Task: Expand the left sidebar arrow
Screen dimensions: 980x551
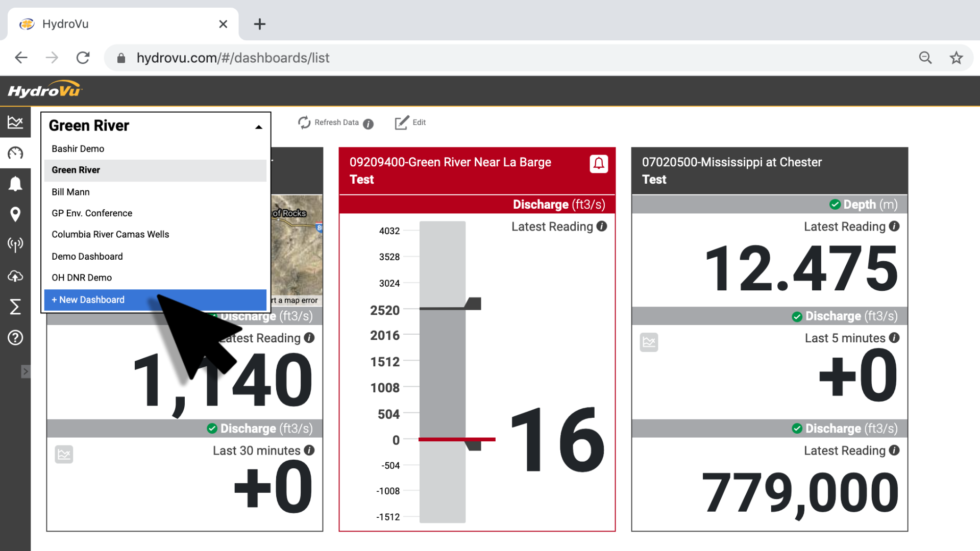Action: (x=25, y=371)
